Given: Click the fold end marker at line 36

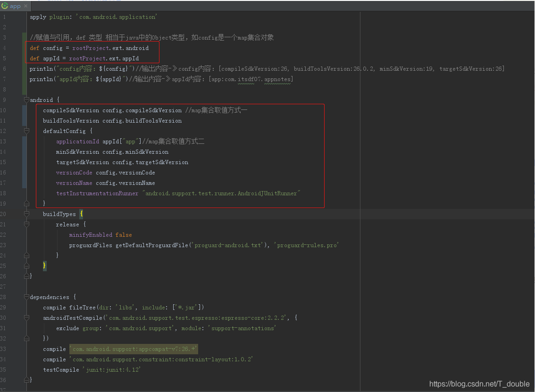Looking at the screenshot, I should coord(27,380).
